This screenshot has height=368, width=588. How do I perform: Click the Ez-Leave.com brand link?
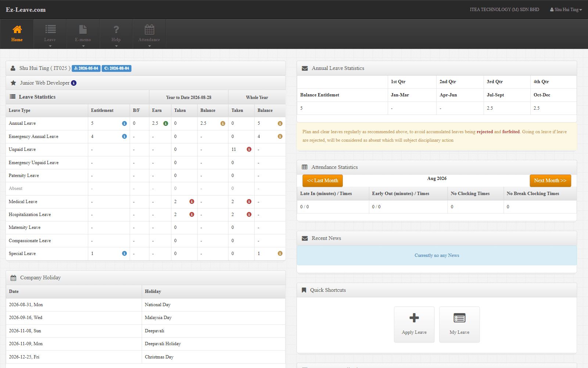tap(26, 10)
